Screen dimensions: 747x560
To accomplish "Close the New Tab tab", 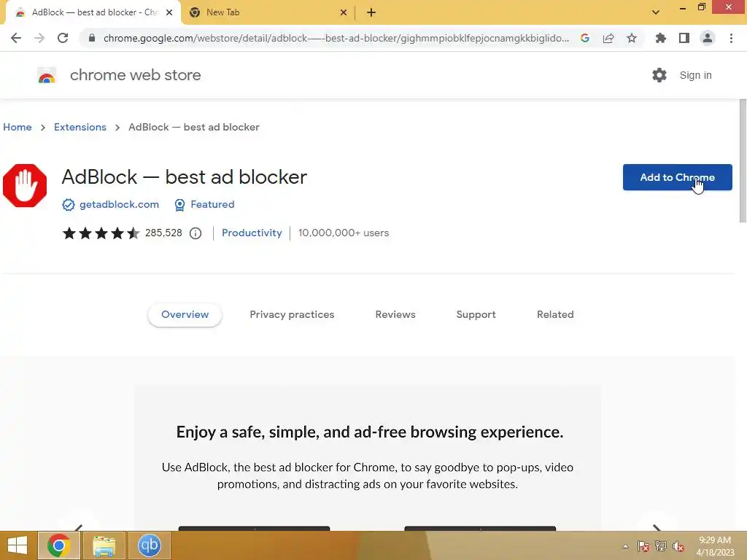I will coord(344,12).
